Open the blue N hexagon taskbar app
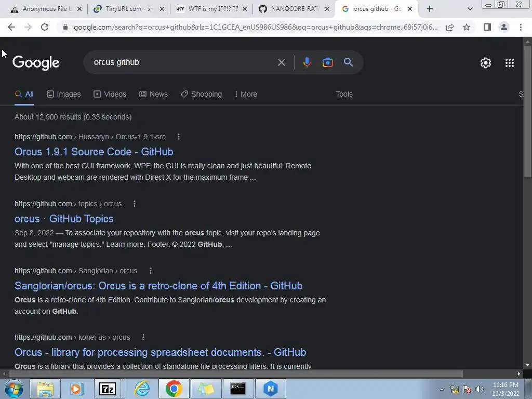Screen dimensions: 532x399 pyautogui.click(x=270, y=389)
